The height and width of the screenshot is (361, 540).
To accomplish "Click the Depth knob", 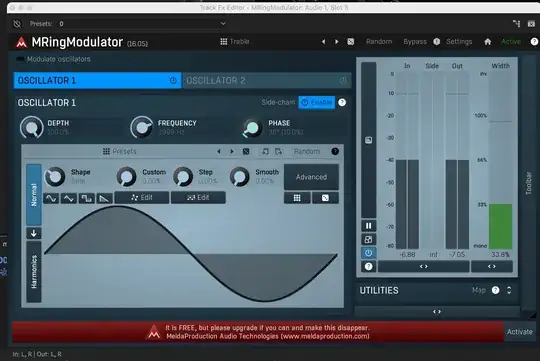I will pos(32,127).
